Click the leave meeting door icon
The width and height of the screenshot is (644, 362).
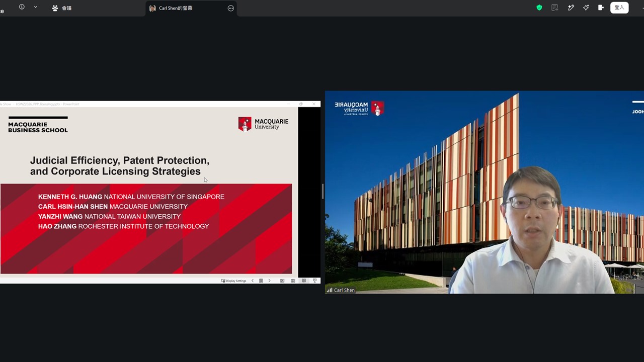[x=601, y=8]
